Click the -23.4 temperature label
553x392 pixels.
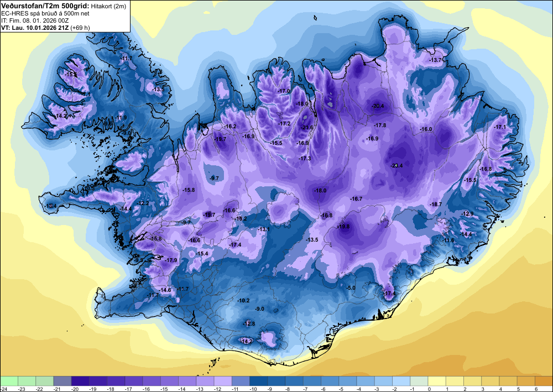click(x=397, y=166)
